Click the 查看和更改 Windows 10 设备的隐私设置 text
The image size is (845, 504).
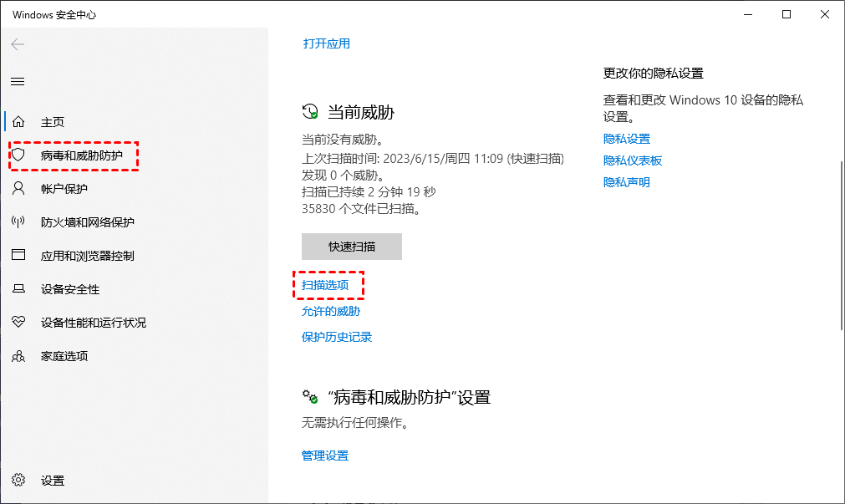[703, 109]
